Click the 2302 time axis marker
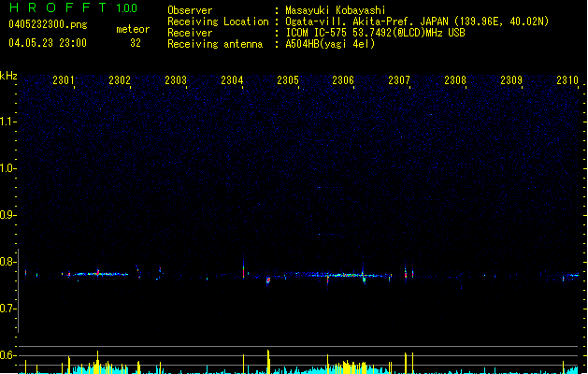 point(120,80)
